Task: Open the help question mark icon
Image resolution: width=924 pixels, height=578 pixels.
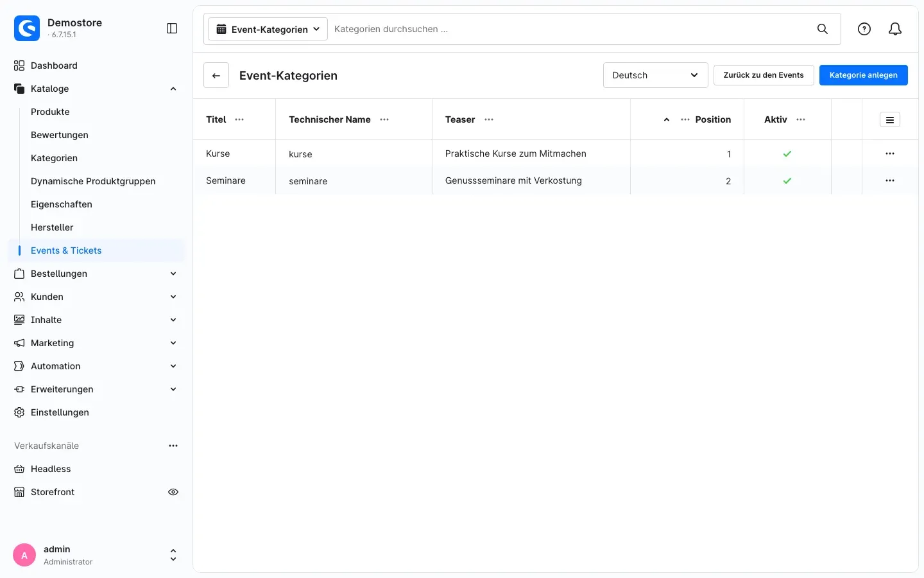Action: coord(864,29)
